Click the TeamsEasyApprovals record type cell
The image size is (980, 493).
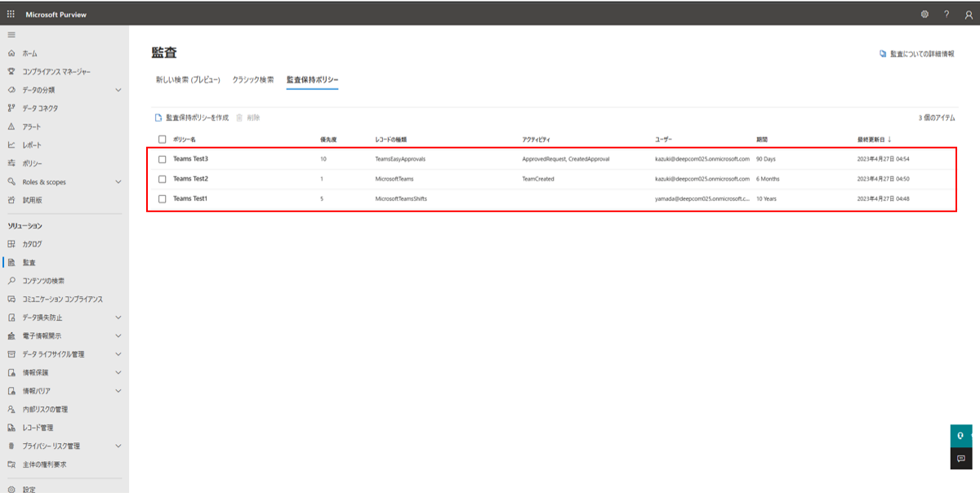(x=400, y=159)
